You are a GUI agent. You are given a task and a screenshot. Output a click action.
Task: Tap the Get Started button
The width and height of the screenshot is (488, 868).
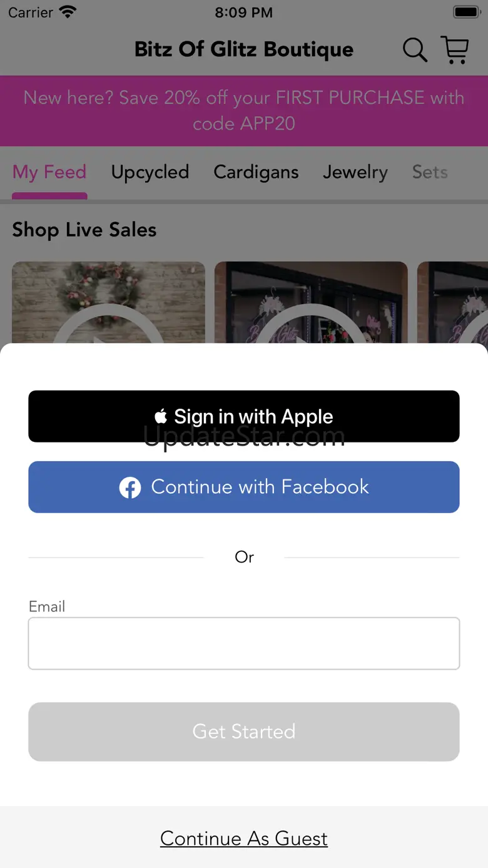(x=244, y=732)
